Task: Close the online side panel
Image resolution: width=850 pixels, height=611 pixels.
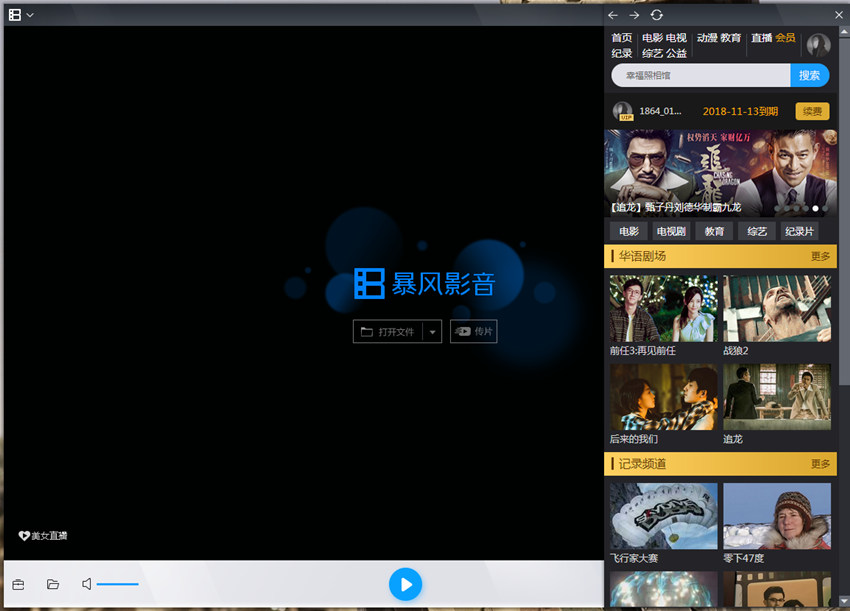Action: coord(839,15)
